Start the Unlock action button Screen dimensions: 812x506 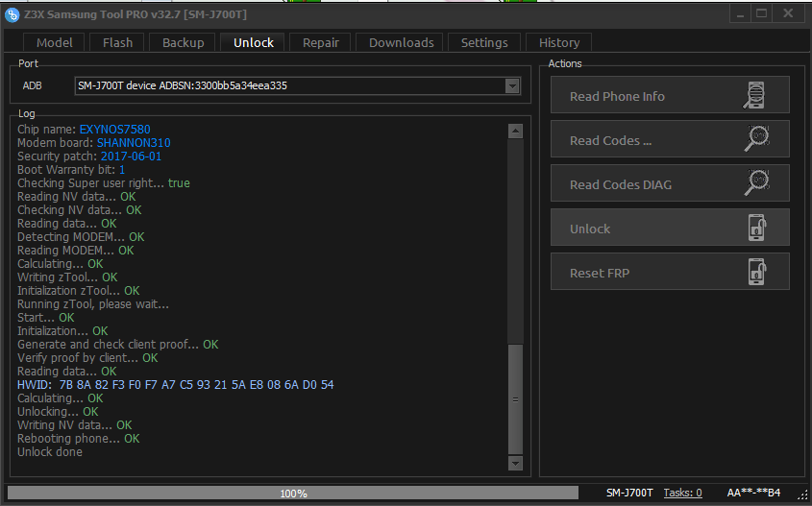pyautogui.click(x=670, y=228)
